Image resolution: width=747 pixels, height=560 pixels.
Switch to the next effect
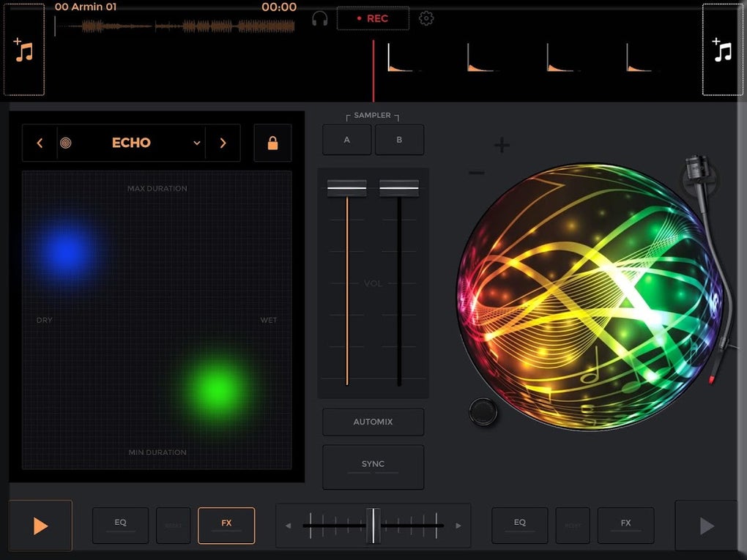click(223, 143)
